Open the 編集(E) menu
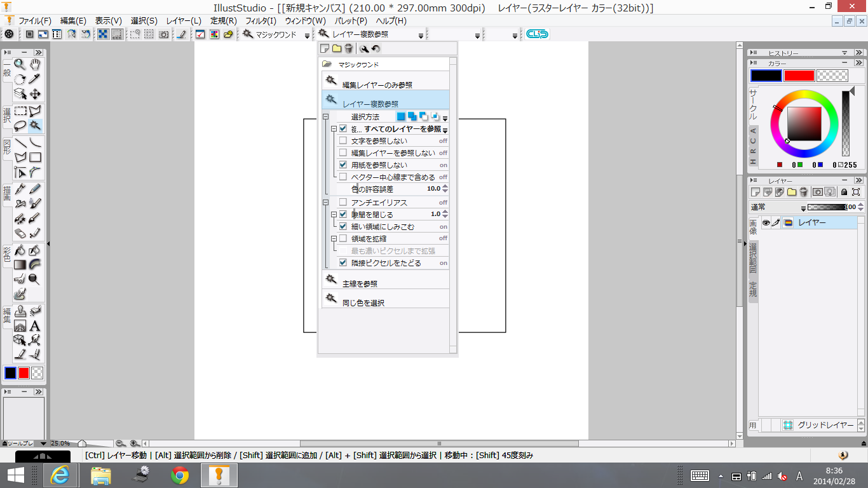This screenshot has width=868, height=488. [73, 20]
